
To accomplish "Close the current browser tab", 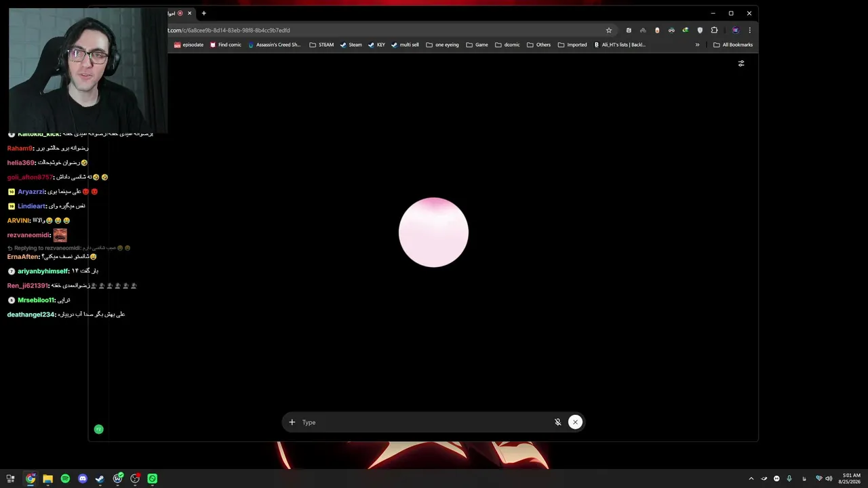I will [x=190, y=13].
